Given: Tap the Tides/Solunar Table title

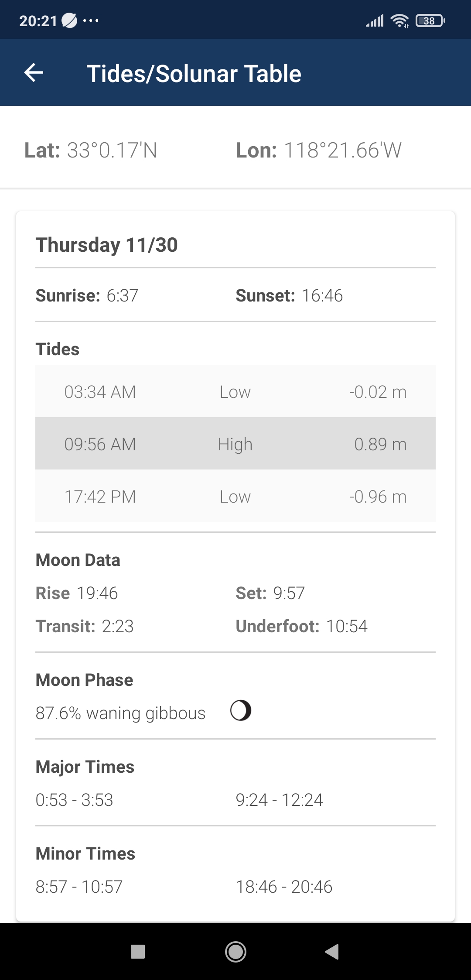Looking at the screenshot, I should [x=194, y=73].
